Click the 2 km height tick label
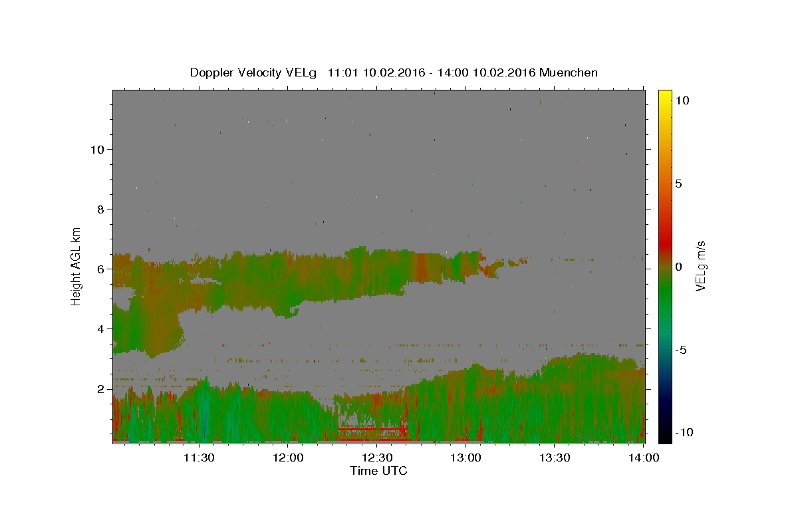 102,388
